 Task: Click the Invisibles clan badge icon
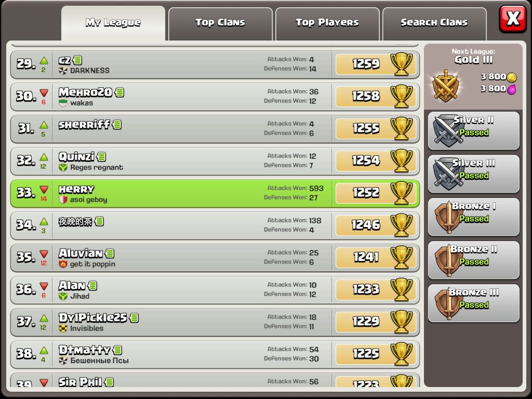pyautogui.click(x=63, y=328)
